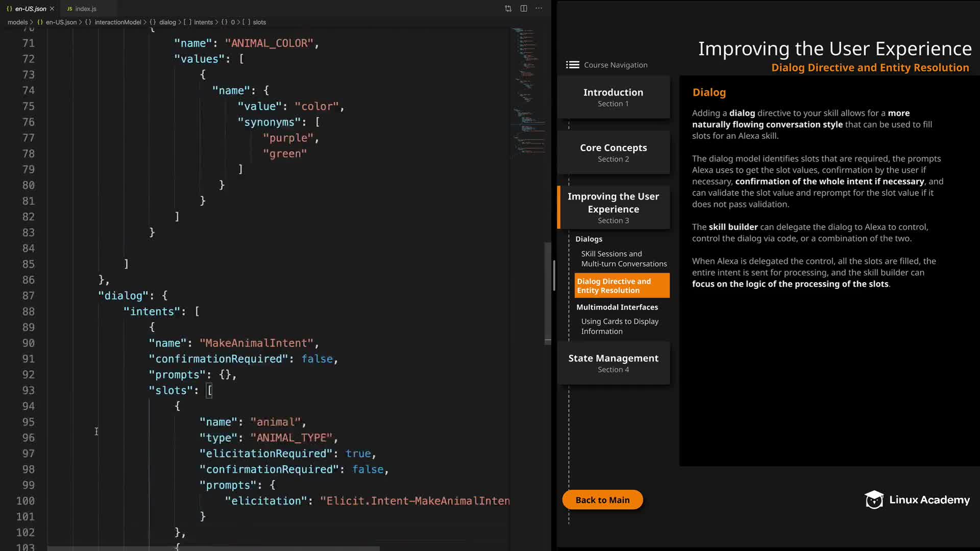Image resolution: width=980 pixels, height=551 pixels.
Task: Open the editor more actions ellipsis
Action: pos(539,9)
